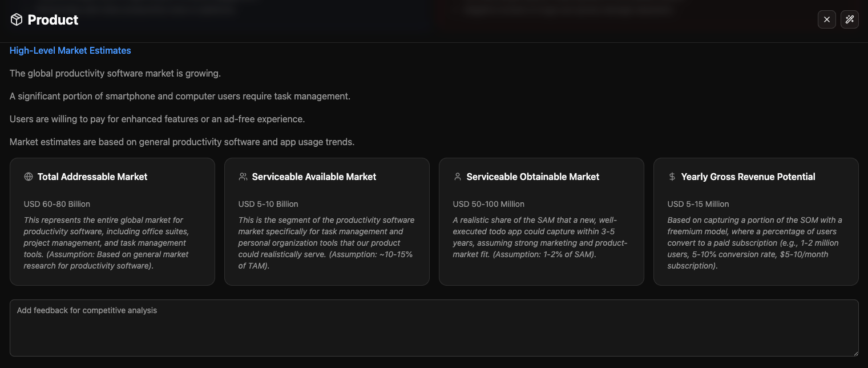Select the person icon on Serviceable Obtainable Market
868x368 pixels.
457,177
